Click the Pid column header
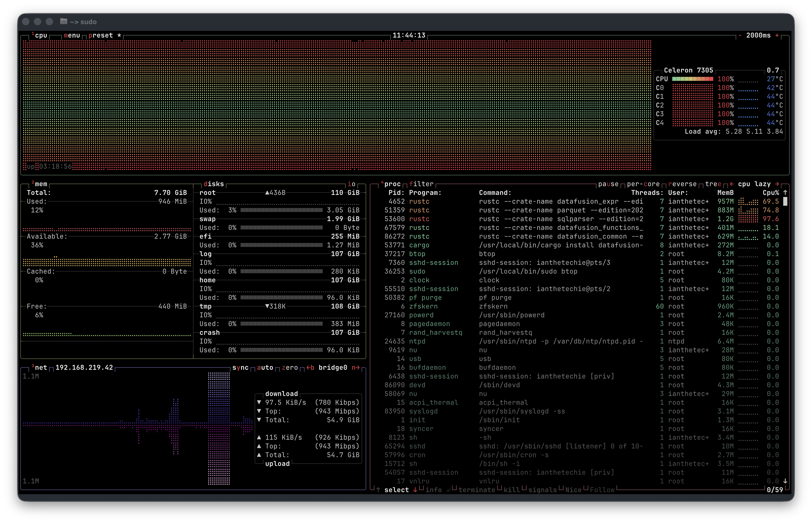 coord(397,193)
